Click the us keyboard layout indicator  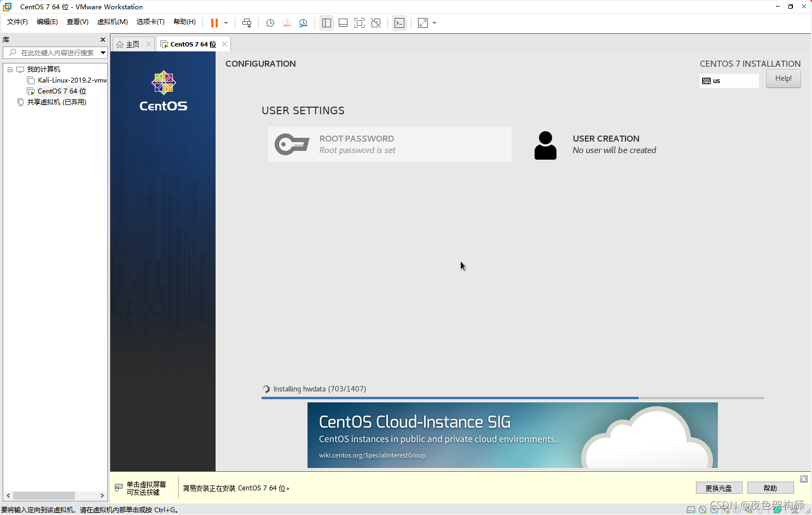pyautogui.click(x=729, y=81)
